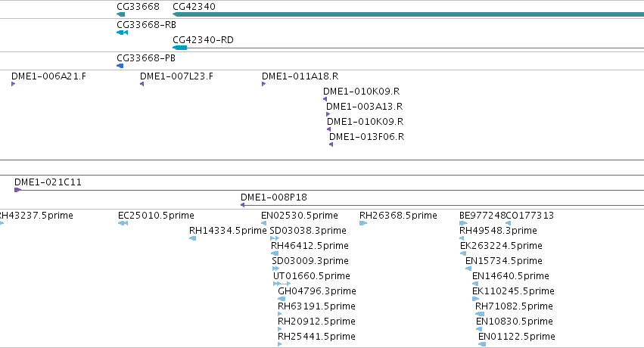Open the DME1-003A13.R label
The image size is (644, 348).
tap(364, 106)
